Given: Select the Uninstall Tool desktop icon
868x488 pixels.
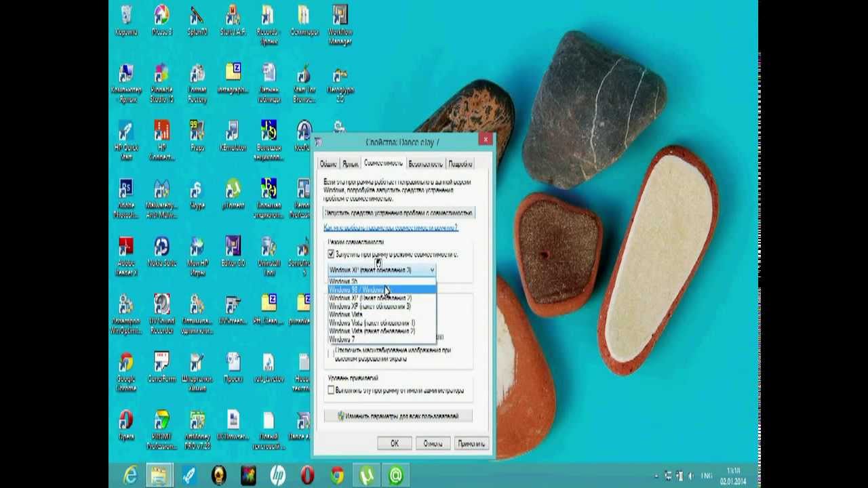Looking at the screenshot, I should (x=269, y=256).
